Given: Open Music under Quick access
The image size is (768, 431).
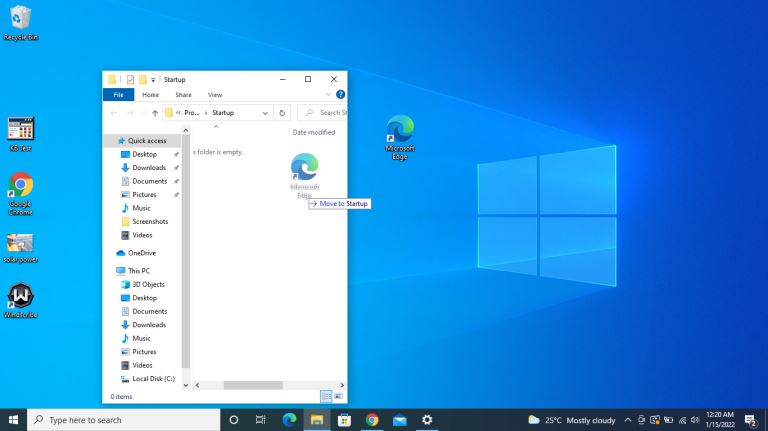Looking at the screenshot, I should pyautogui.click(x=143, y=208).
